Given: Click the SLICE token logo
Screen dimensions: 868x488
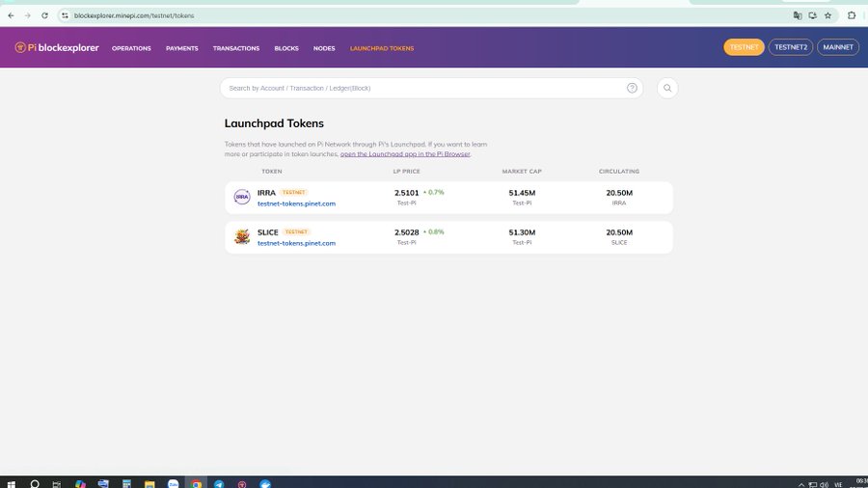Looking at the screenshot, I should 242,237.
